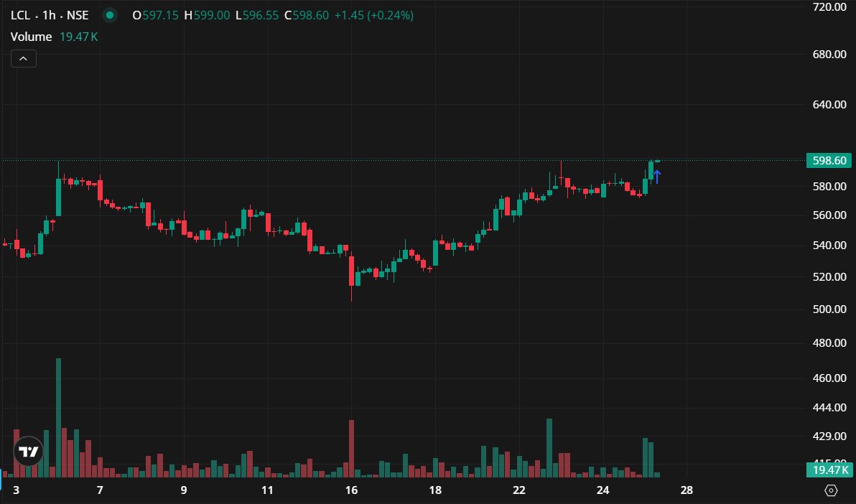Click the change value +1.45 (+0.24%)
Screen dimensions: 856x504
coord(374,15)
